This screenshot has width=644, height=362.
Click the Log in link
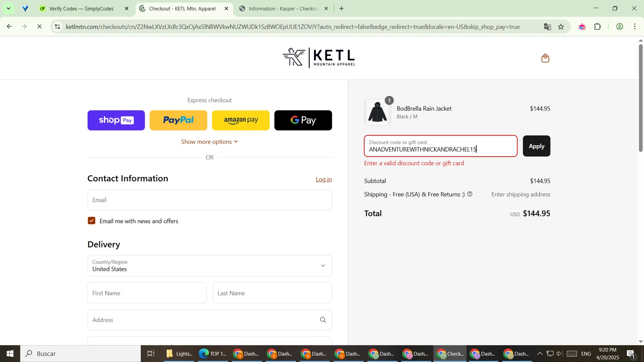coord(324,179)
